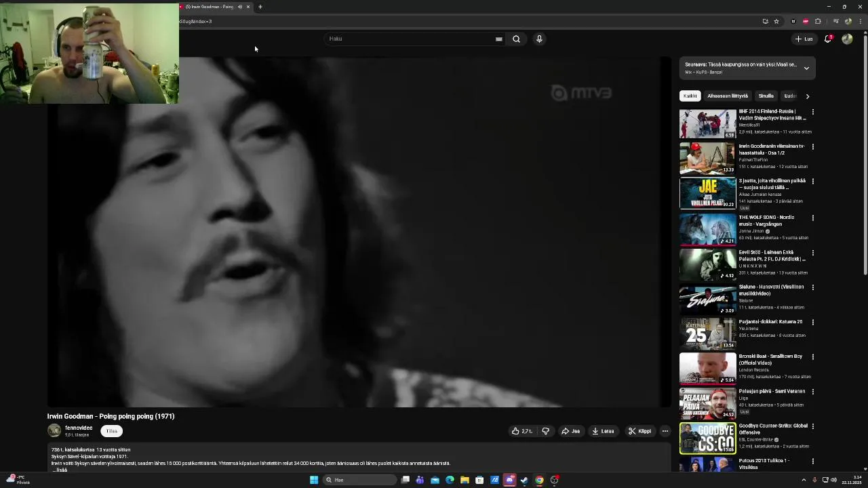Click the Jaa share button
Viewport: 868px width, 488px height.
(x=571, y=431)
